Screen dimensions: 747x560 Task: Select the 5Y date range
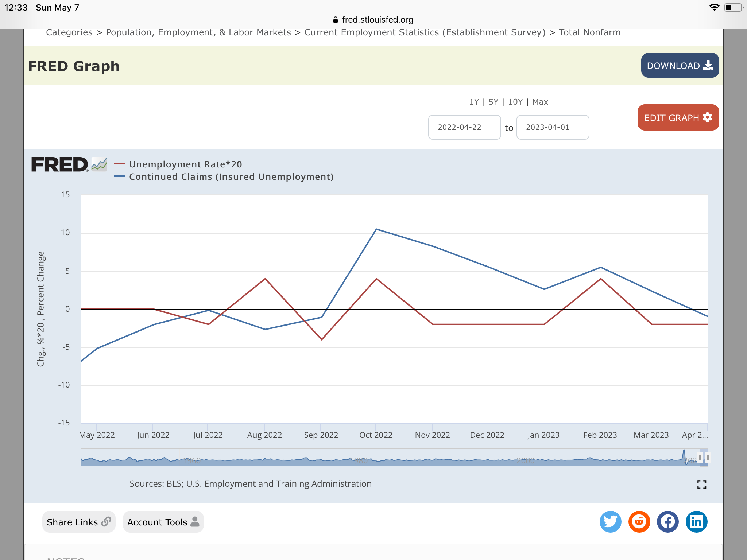[493, 102]
